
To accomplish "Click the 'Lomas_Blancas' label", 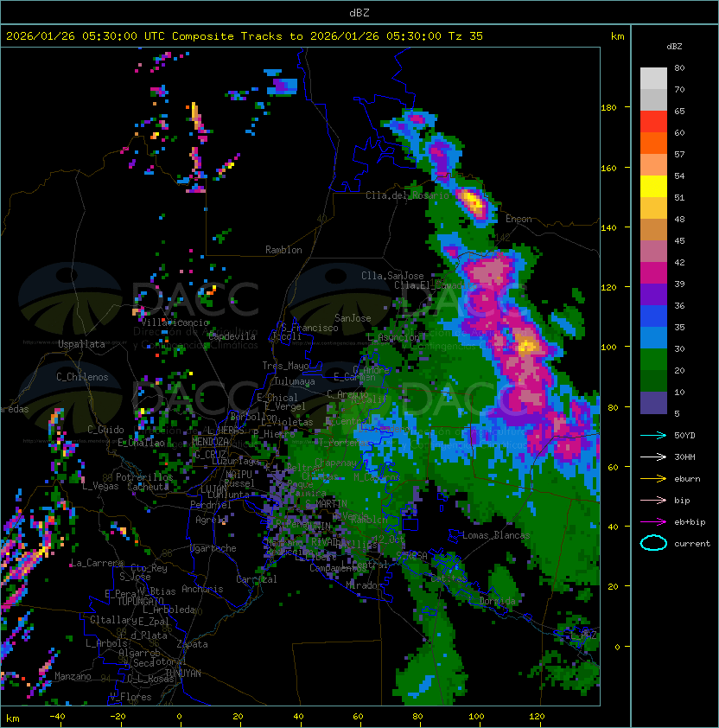I will point(496,535).
